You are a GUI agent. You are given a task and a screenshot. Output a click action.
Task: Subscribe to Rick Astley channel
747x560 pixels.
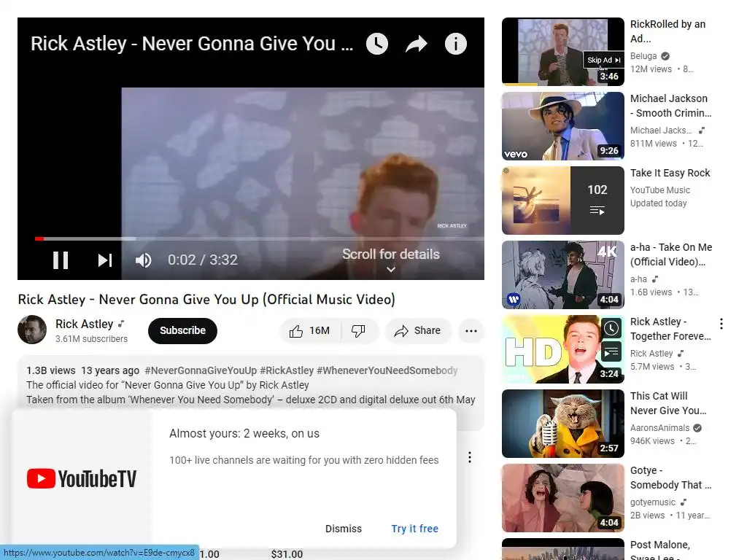click(x=182, y=331)
